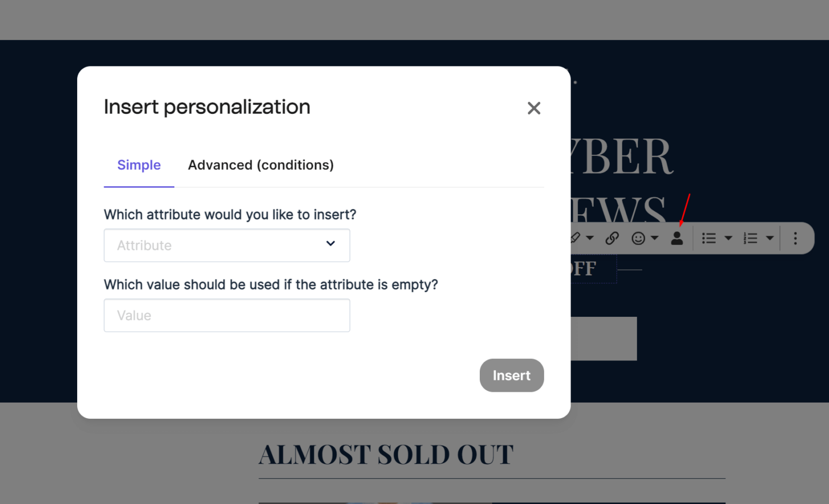The width and height of the screenshot is (829, 504).
Task: Click inside the Attribute text field
Action: tap(205, 245)
